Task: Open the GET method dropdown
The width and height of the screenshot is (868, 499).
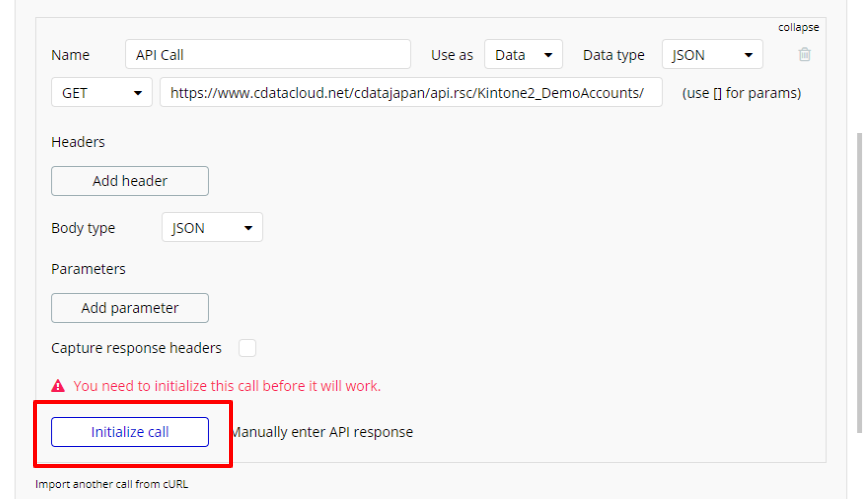Action: pos(102,92)
